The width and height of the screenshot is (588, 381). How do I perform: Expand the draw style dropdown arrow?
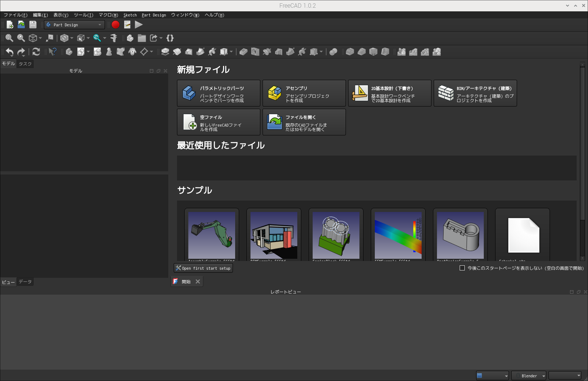72,38
